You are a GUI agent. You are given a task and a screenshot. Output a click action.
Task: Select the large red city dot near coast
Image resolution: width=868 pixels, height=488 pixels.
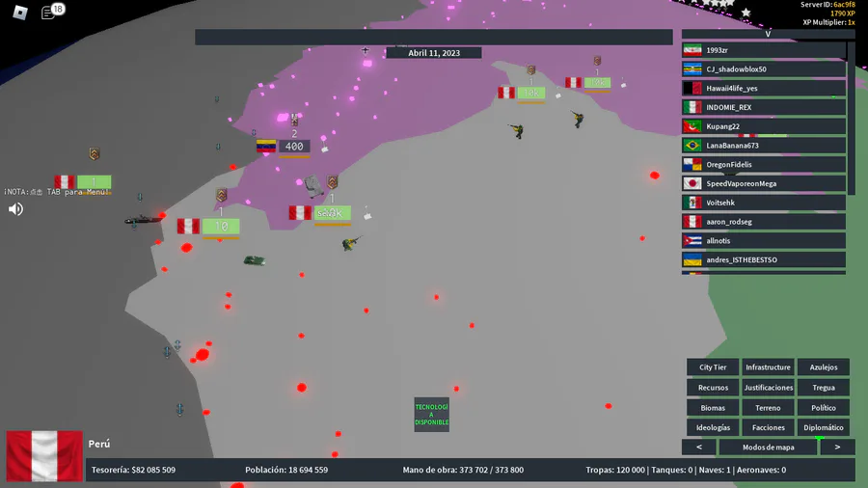click(203, 355)
